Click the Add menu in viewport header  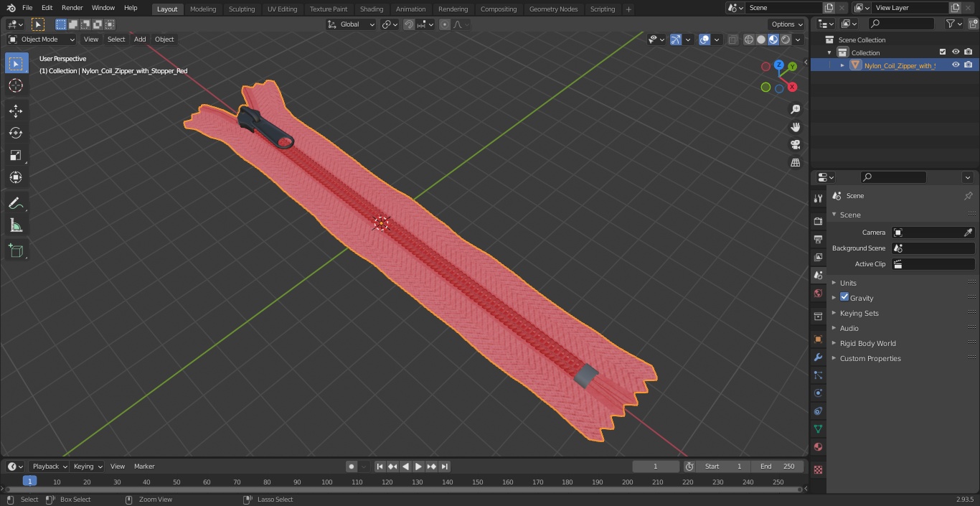[x=140, y=39]
